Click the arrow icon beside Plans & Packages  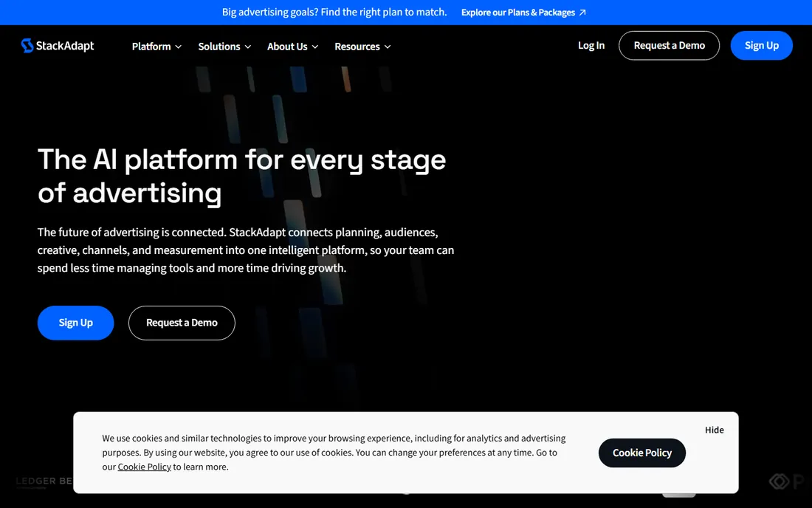point(582,13)
